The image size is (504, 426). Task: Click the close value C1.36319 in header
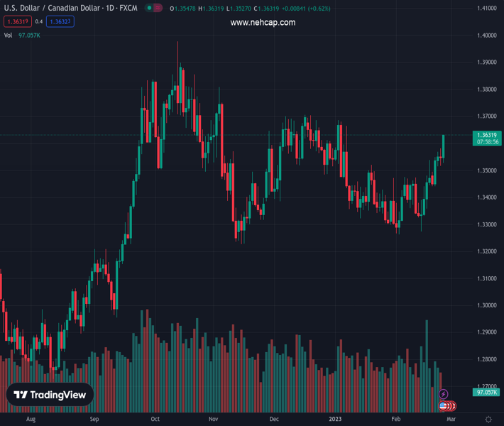pyautogui.click(x=266, y=9)
